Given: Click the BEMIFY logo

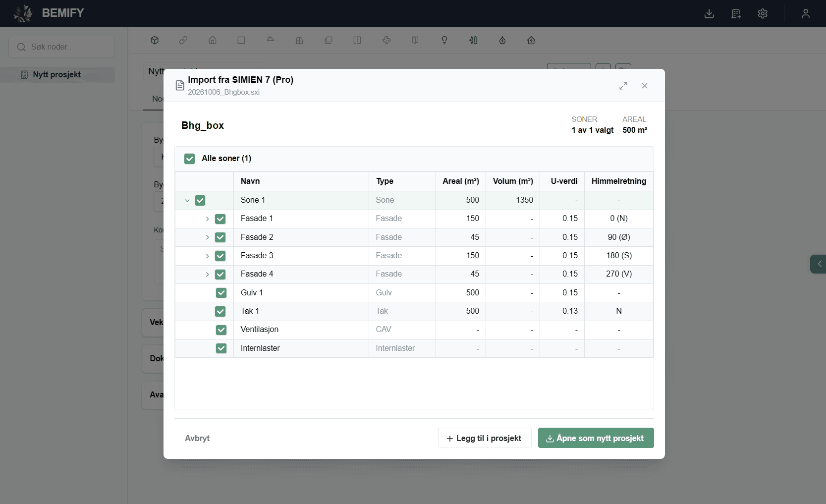Looking at the screenshot, I should pos(49,13).
